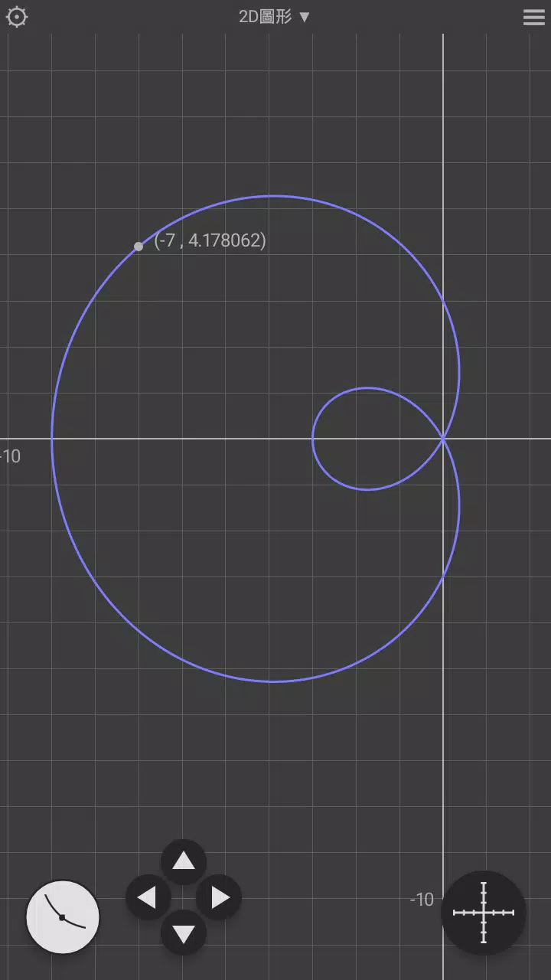
Task: Tap the -10 label on the x-axis
Action: (x=10, y=456)
